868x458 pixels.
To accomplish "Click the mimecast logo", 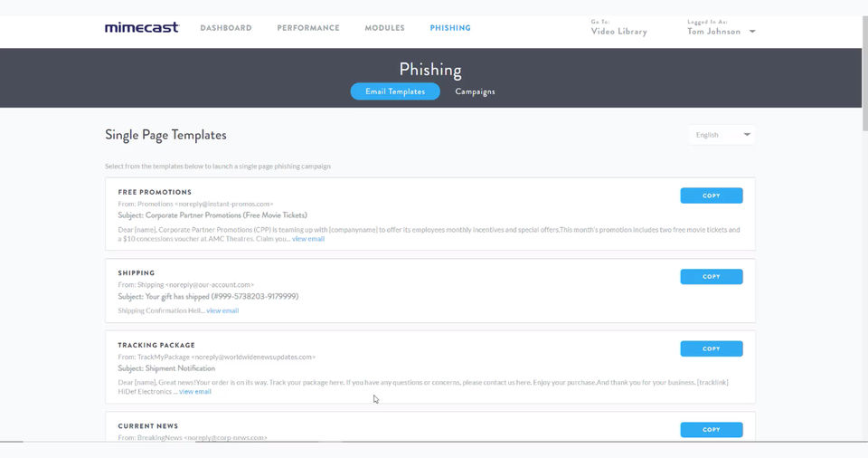I will [142, 27].
